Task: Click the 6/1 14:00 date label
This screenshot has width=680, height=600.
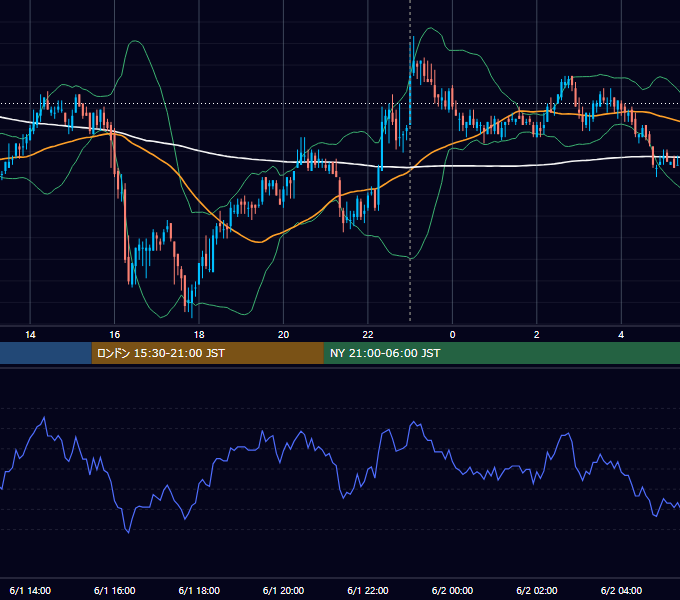Action: pyautogui.click(x=30, y=590)
